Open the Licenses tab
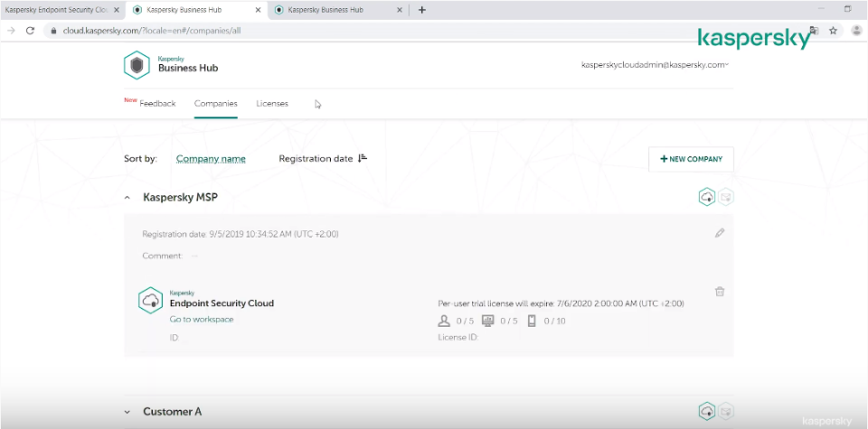Screen dimensions: 868x429 pyautogui.click(x=272, y=103)
